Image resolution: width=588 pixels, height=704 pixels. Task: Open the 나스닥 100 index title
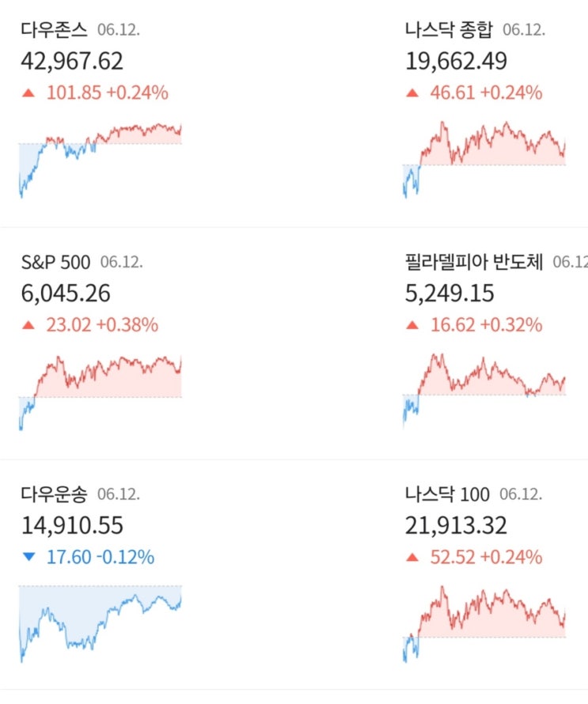point(446,494)
